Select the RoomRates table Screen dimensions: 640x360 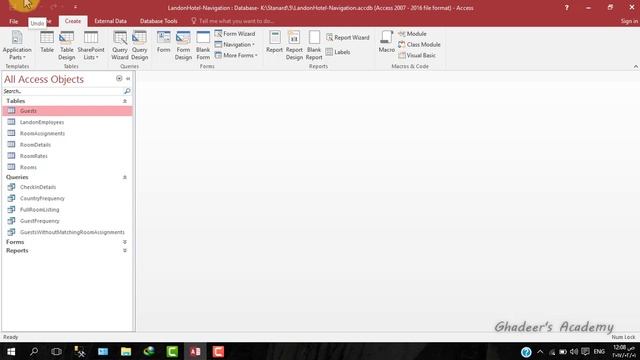click(x=67, y=156)
